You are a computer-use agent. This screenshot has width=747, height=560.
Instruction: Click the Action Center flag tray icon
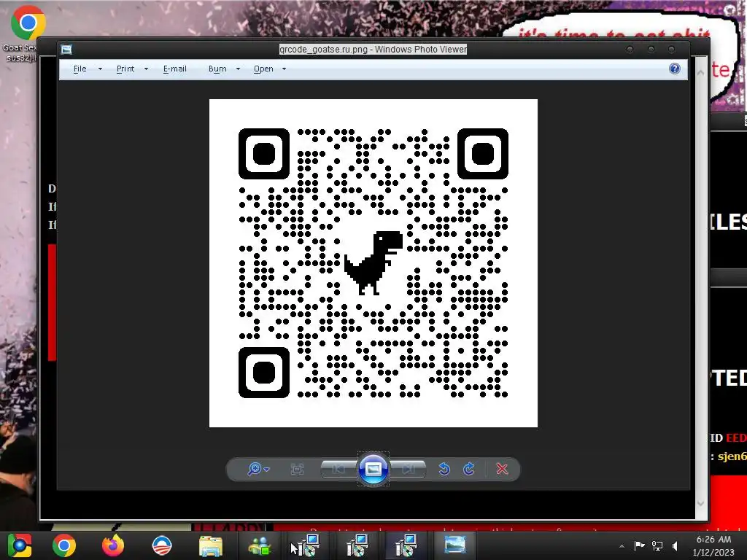639,545
